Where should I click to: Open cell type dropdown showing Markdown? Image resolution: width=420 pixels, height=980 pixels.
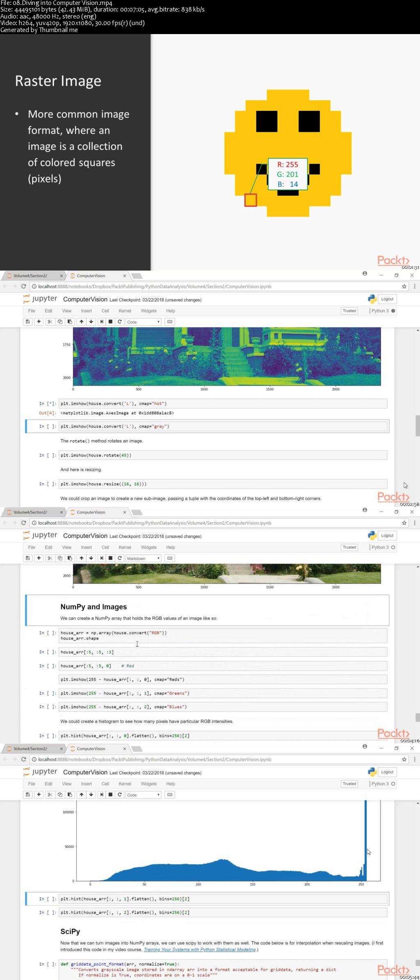[144, 558]
